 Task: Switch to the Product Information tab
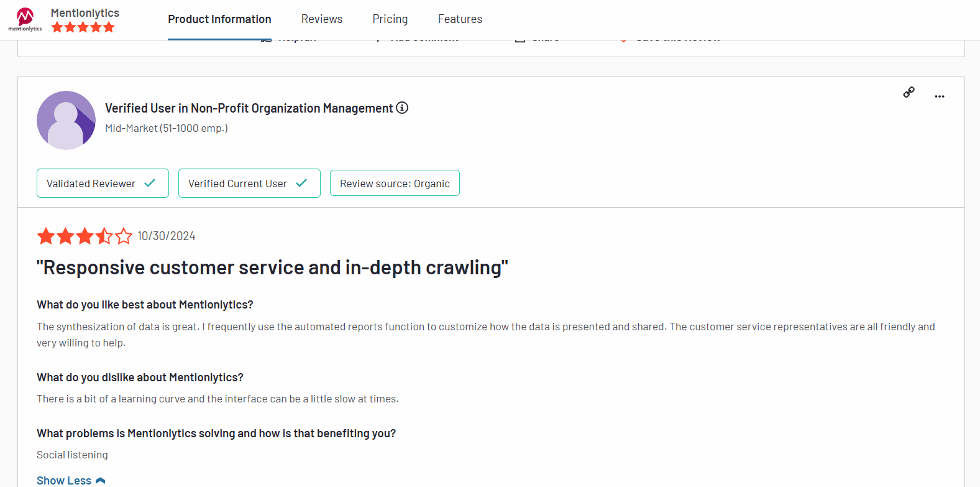click(x=219, y=19)
